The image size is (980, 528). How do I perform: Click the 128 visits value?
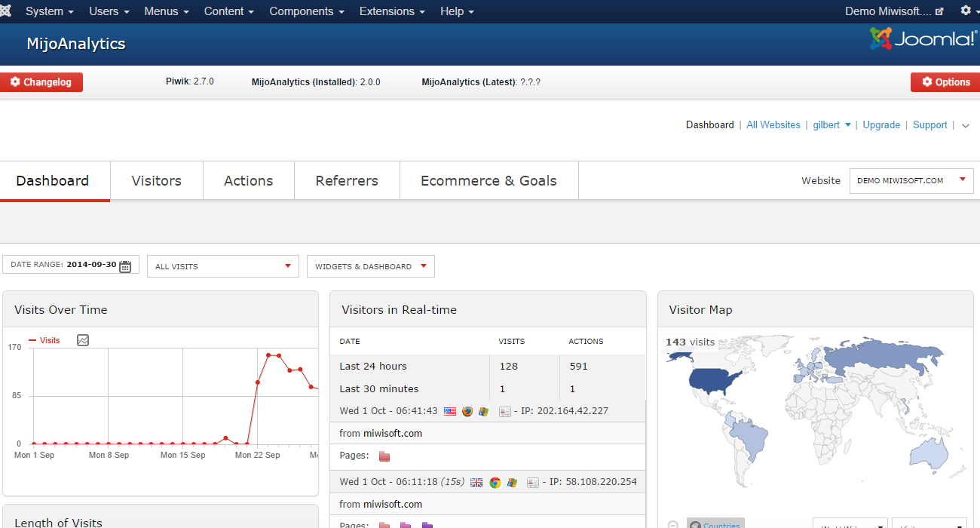click(x=508, y=367)
